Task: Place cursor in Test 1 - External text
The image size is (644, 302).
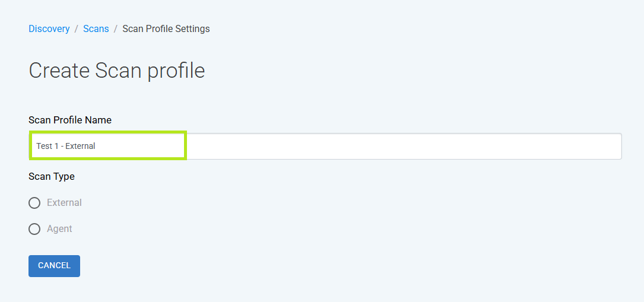Action: (66, 146)
